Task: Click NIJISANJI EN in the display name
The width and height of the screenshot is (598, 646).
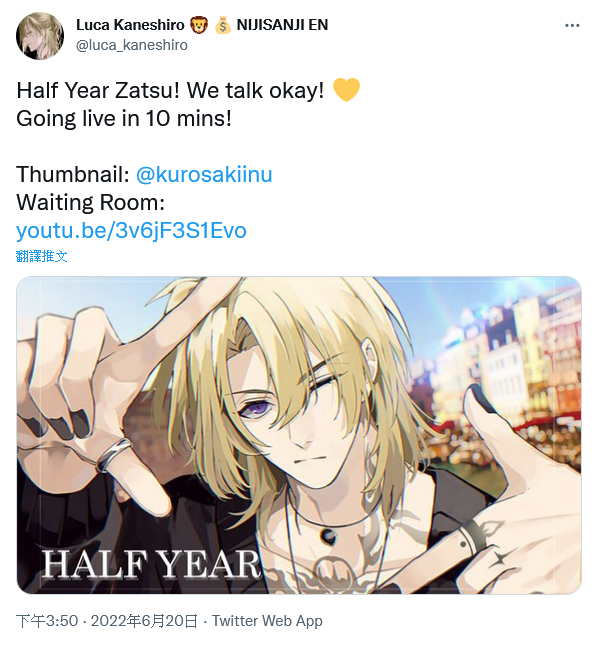Action: coord(282,25)
